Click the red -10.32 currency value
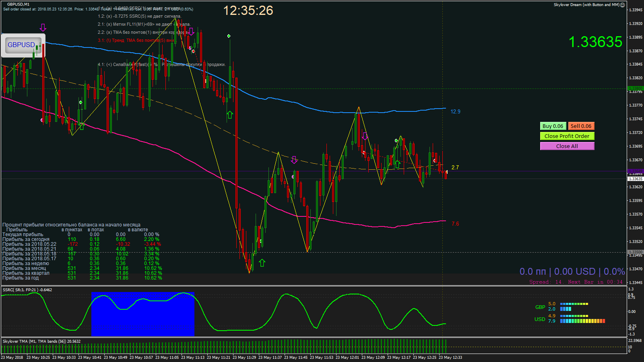The height and width of the screenshot is (362, 644). point(123,244)
